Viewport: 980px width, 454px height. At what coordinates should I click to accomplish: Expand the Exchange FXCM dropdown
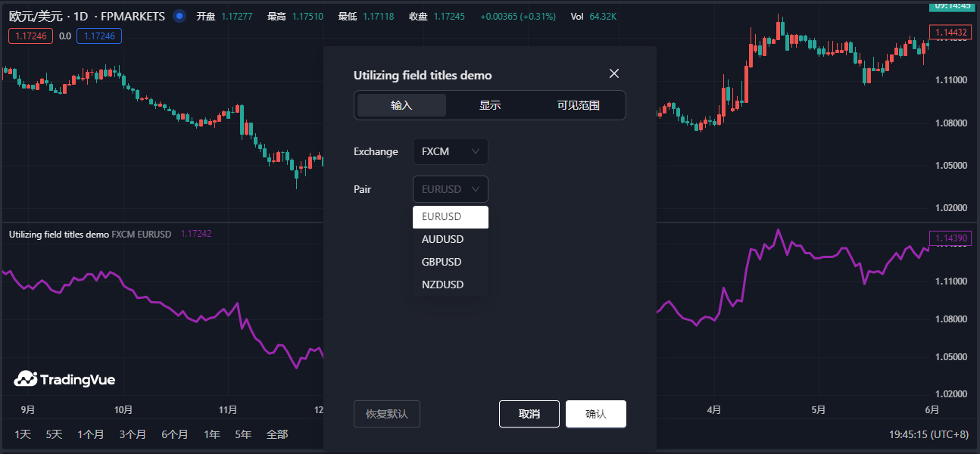coord(450,151)
